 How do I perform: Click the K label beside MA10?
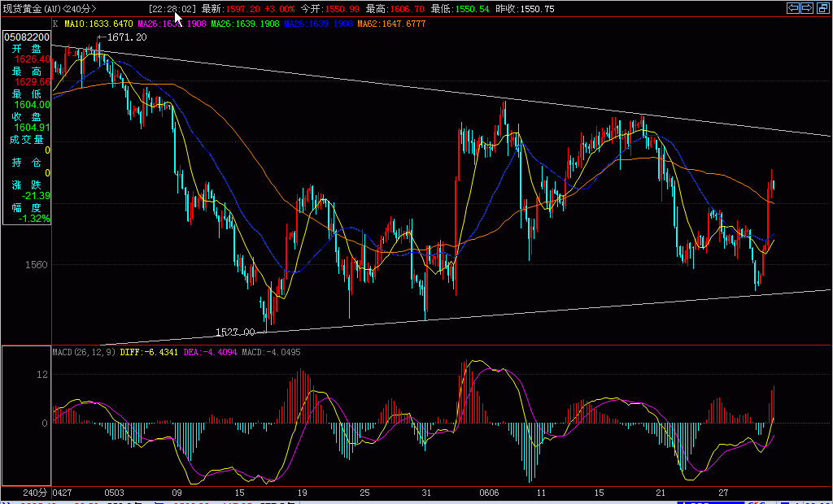tap(55, 24)
